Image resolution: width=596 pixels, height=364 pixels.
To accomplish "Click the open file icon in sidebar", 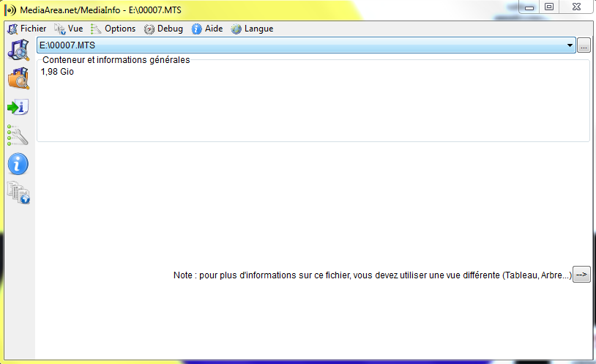I will click(x=18, y=50).
